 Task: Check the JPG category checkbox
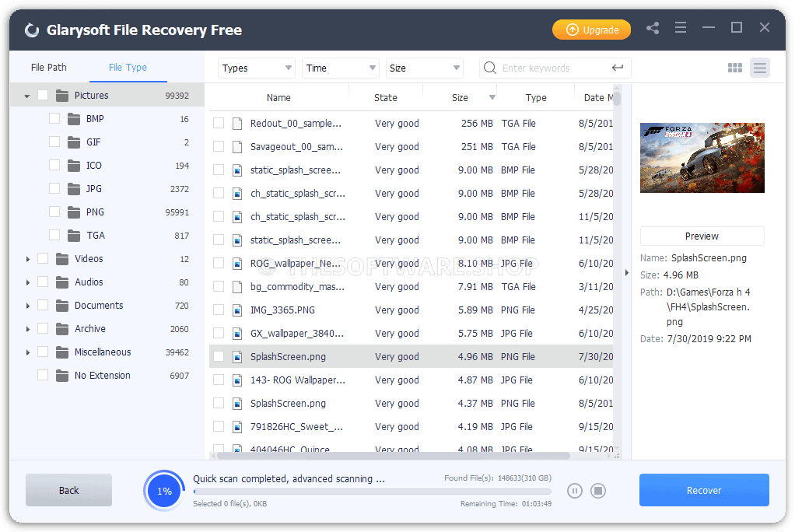pyautogui.click(x=53, y=188)
